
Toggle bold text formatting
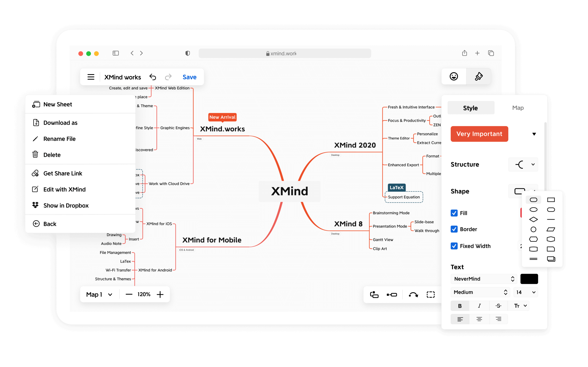click(x=460, y=306)
